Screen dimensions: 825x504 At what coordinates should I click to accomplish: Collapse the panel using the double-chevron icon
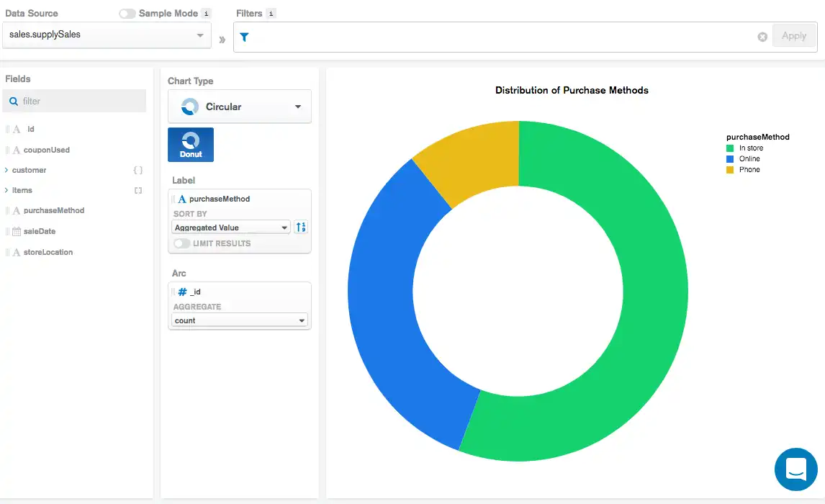click(222, 40)
